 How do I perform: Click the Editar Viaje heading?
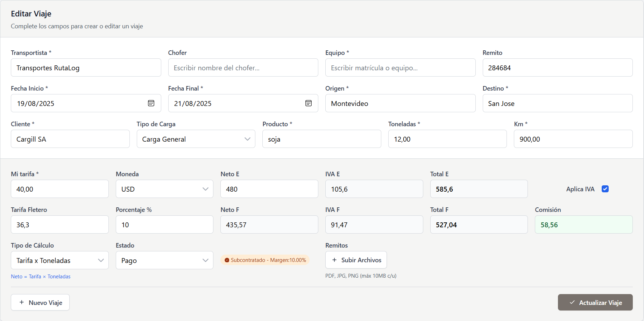point(31,14)
